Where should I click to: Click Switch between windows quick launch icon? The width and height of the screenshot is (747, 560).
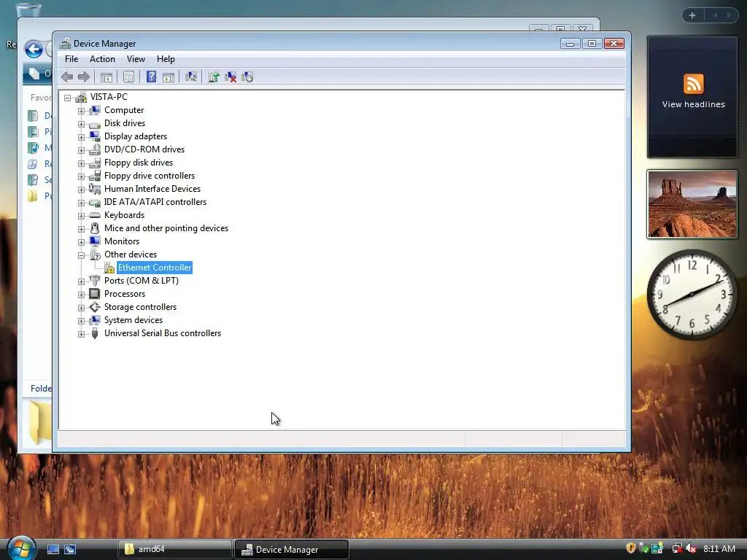coord(70,549)
